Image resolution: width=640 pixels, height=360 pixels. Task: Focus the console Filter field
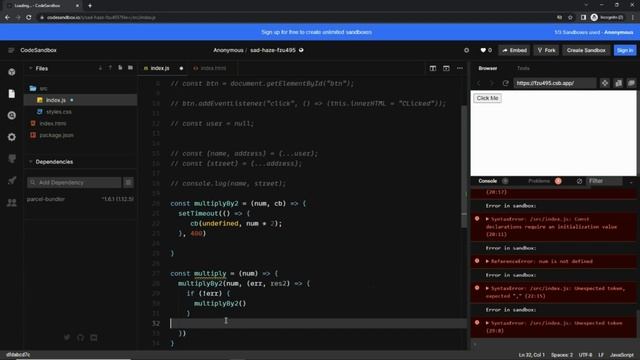pyautogui.click(x=604, y=181)
